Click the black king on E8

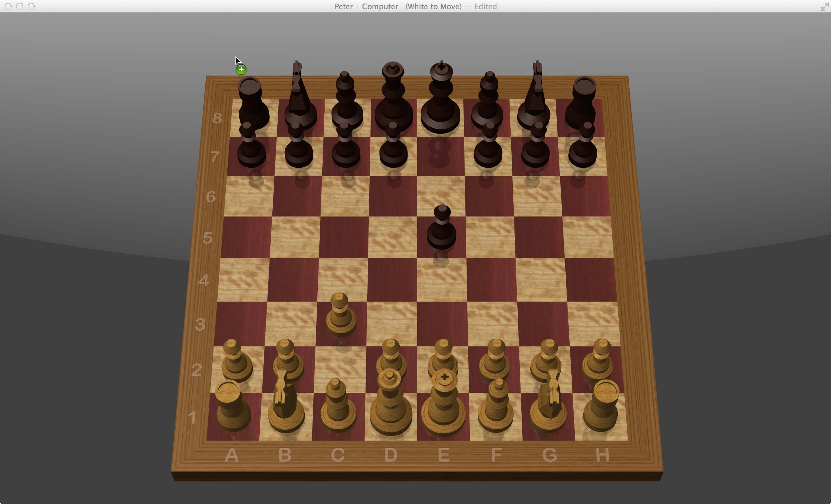(x=441, y=97)
